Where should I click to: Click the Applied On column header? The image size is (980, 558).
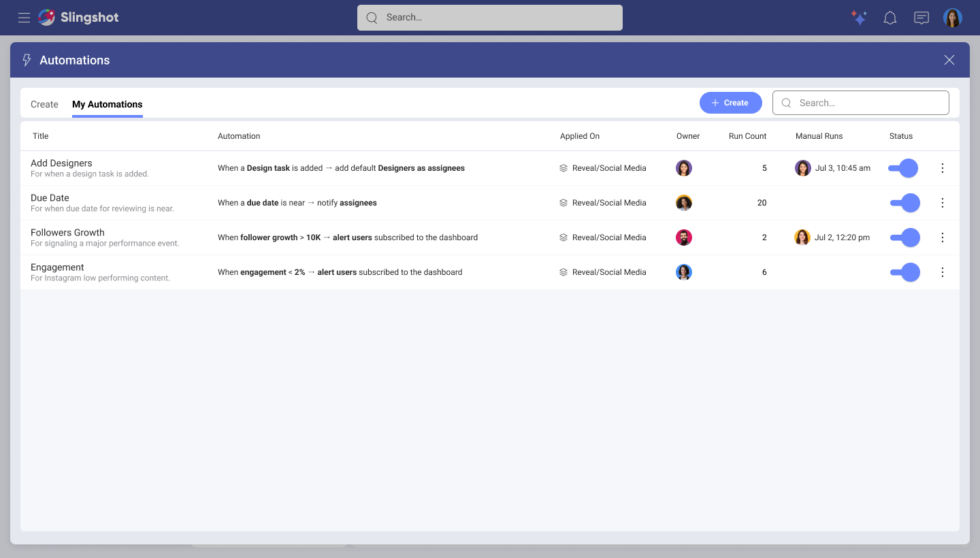[580, 136]
